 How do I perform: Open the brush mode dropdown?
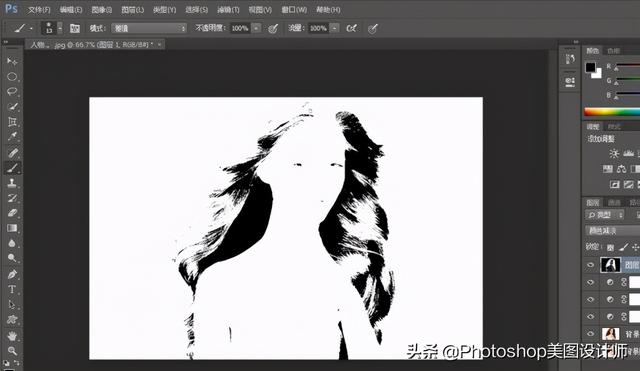(149, 28)
